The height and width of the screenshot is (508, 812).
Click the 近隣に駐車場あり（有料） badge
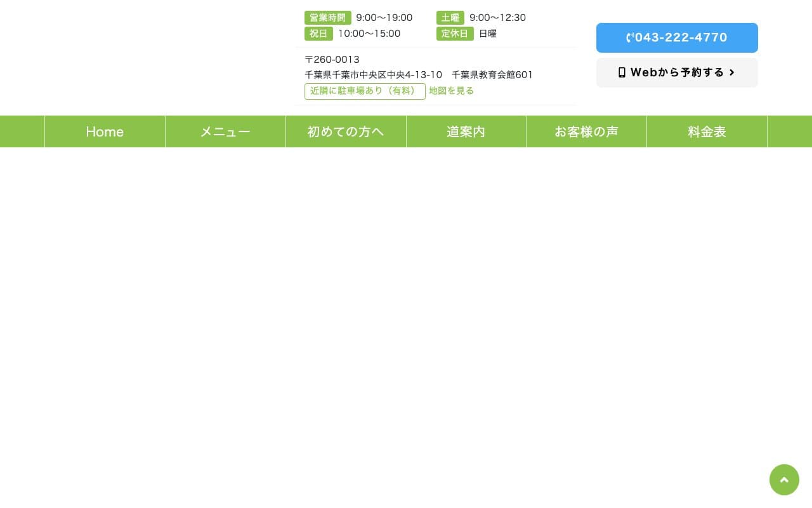coord(365,91)
